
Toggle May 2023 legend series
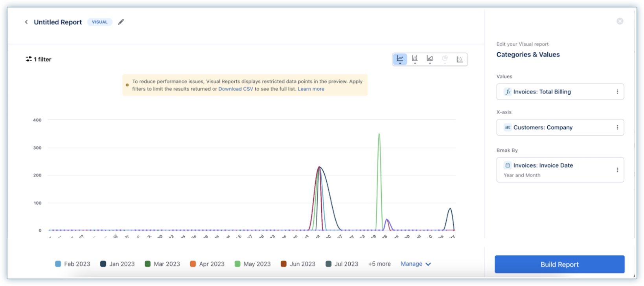tap(252, 264)
